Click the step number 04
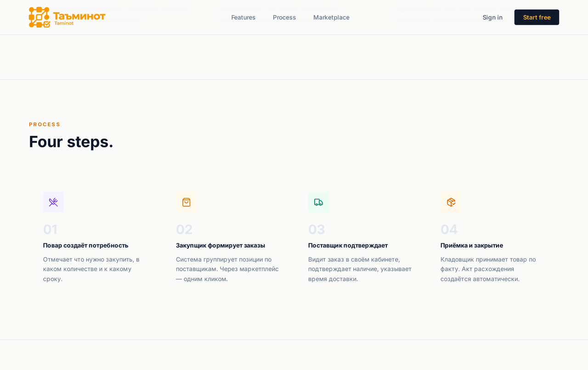588x370 pixels. (449, 229)
